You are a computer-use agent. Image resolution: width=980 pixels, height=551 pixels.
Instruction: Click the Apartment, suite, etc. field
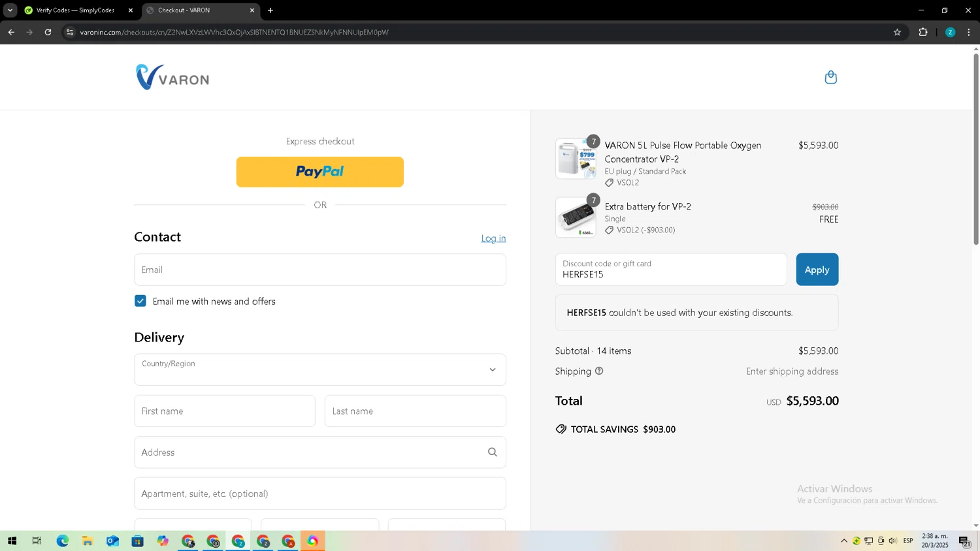(x=320, y=494)
